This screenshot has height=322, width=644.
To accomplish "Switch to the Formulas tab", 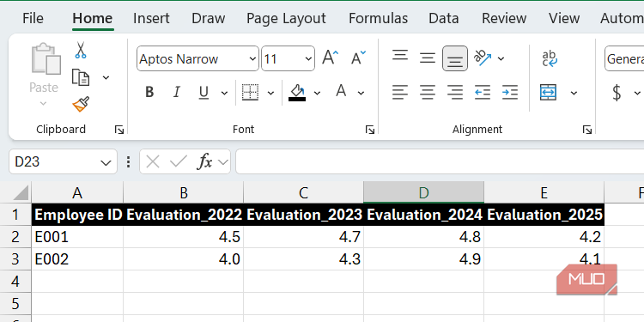I will pyautogui.click(x=379, y=18).
